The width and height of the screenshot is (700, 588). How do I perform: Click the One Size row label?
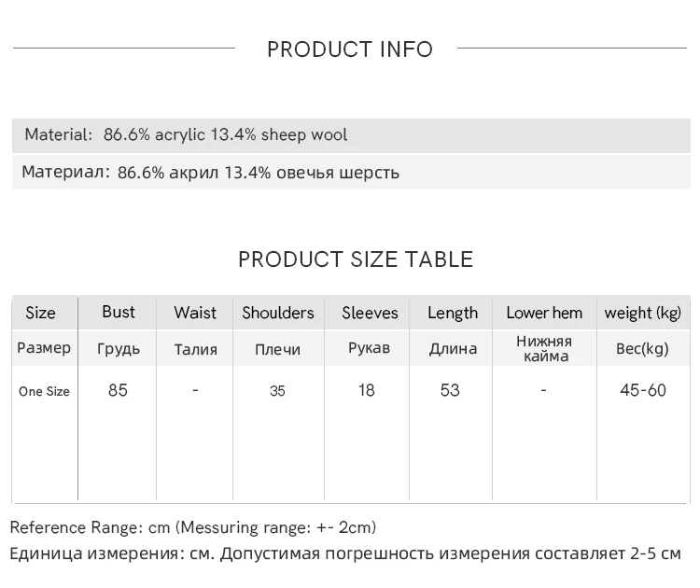pos(44,391)
